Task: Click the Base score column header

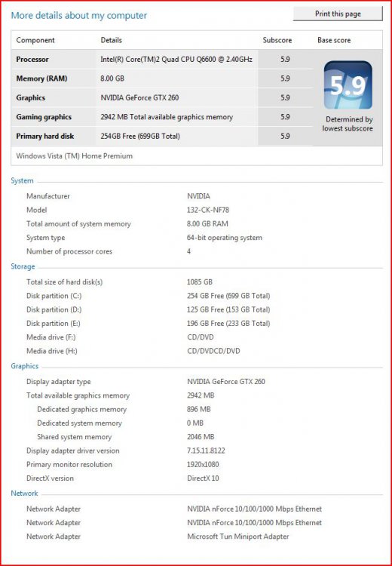Action: click(x=334, y=40)
